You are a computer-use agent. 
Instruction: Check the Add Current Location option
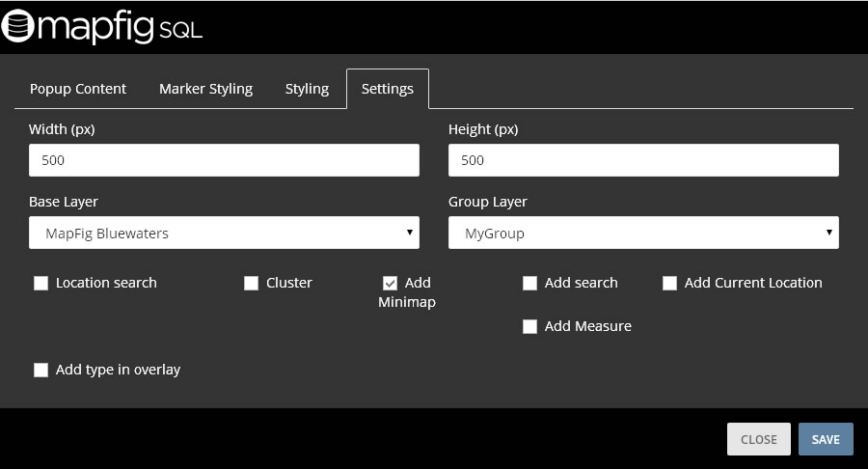669,284
